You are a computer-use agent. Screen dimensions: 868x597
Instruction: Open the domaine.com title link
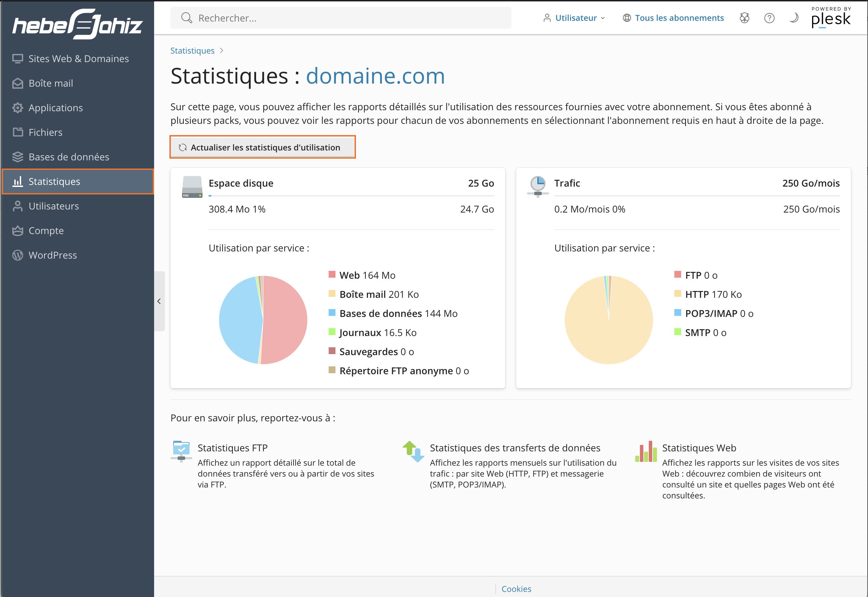coord(375,76)
